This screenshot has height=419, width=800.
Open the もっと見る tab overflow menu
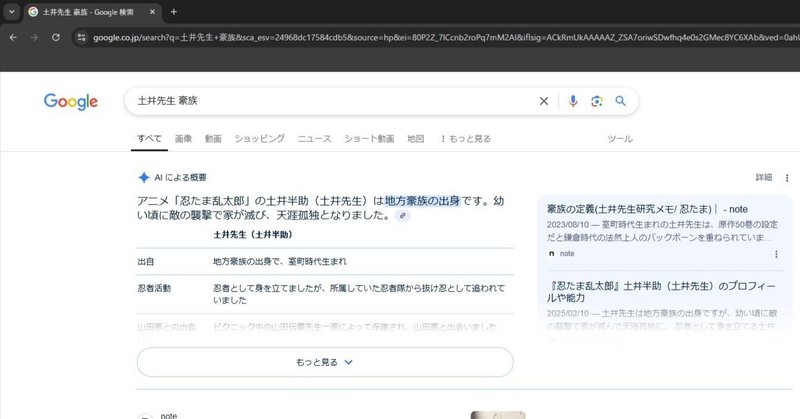pyautogui.click(x=465, y=138)
